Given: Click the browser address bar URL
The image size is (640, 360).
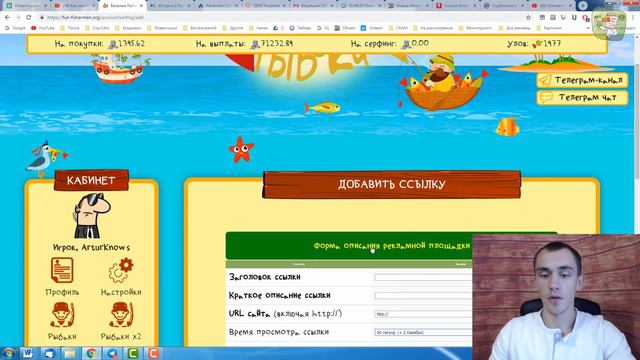Looking at the screenshot, I should pyautogui.click(x=95, y=18).
